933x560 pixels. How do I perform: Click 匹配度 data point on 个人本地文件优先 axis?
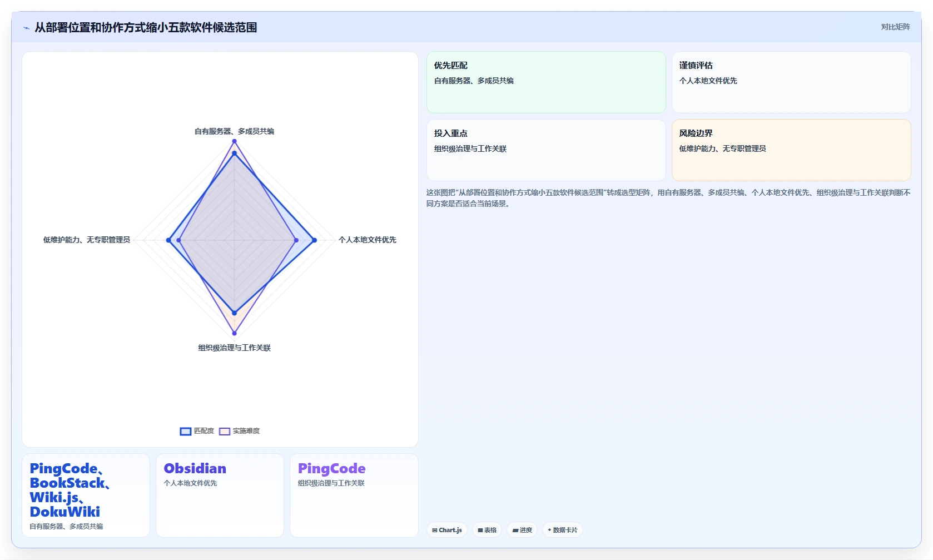(x=314, y=240)
